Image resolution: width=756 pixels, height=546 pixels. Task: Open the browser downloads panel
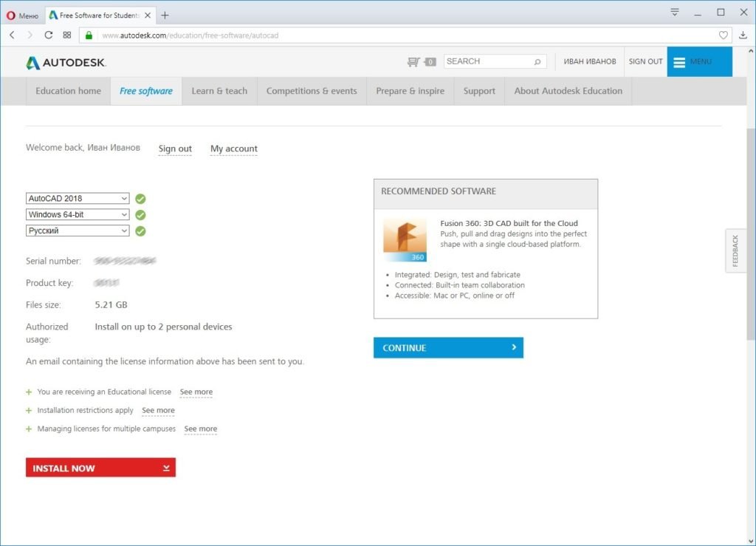pyautogui.click(x=743, y=35)
